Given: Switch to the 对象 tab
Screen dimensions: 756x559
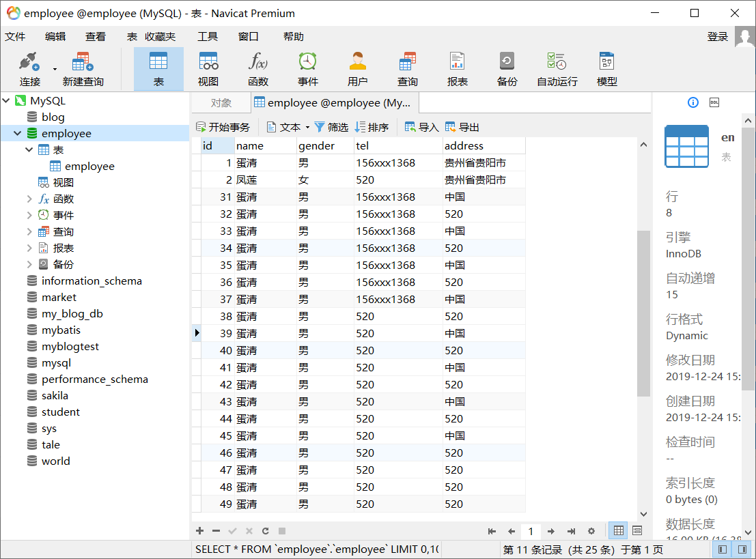Looking at the screenshot, I should (x=221, y=102).
